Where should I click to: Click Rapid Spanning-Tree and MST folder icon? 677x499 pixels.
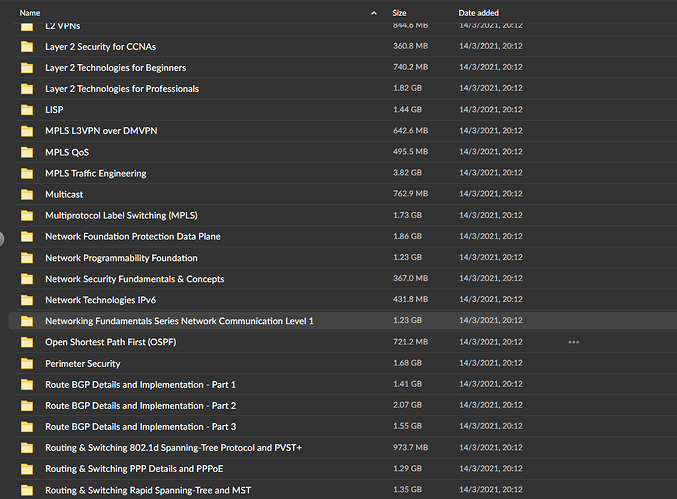click(27, 490)
